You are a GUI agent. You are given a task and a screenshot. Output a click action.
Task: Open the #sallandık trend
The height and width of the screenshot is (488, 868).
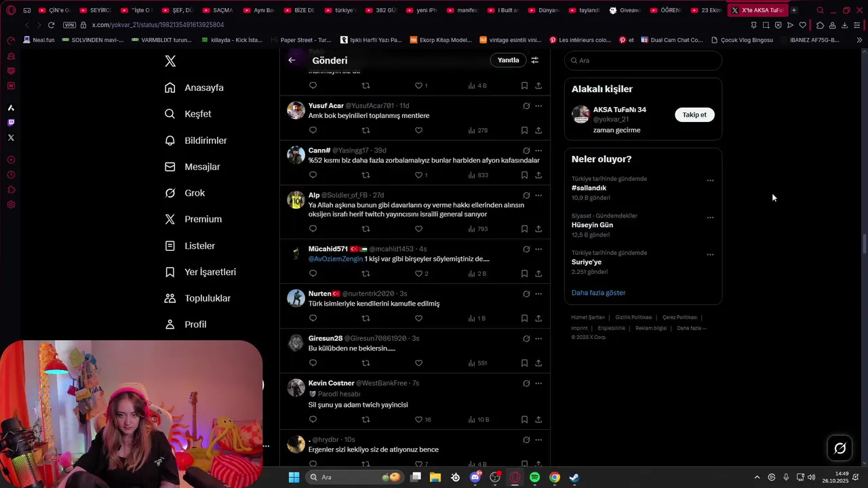[x=589, y=188]
